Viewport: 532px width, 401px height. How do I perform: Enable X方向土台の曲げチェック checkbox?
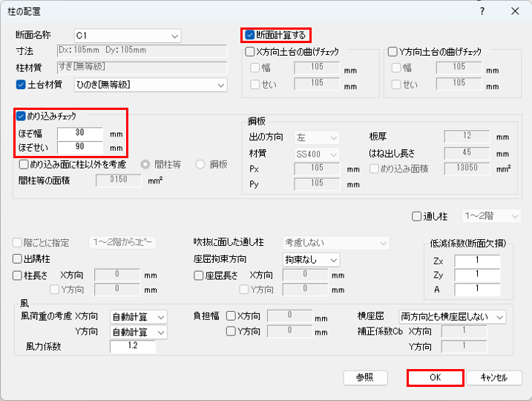click(250, 52)
